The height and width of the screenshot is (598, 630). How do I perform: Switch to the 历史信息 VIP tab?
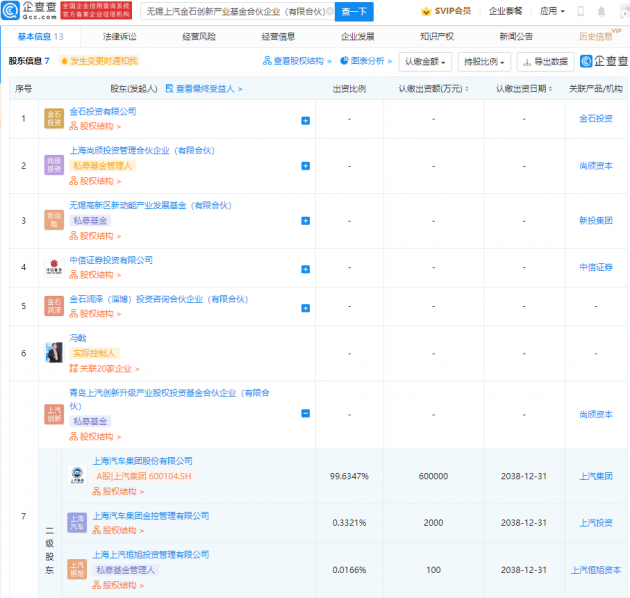(x=599, y=36)
